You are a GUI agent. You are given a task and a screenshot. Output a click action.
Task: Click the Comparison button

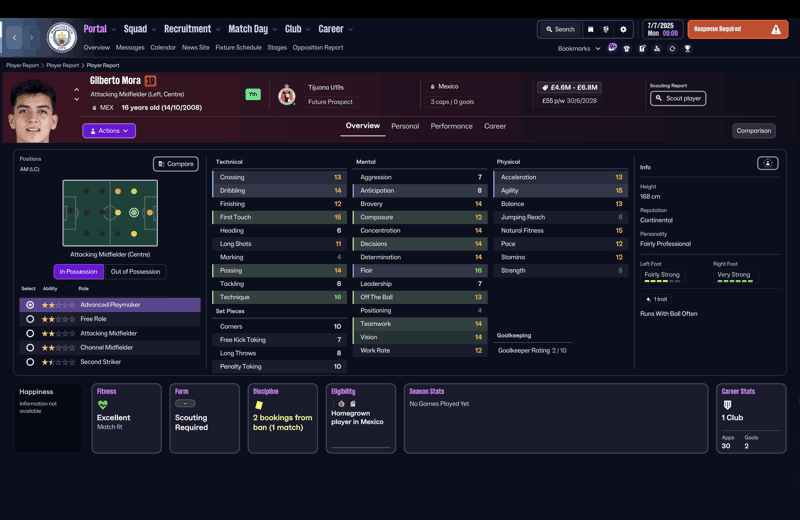[x=754, y=131]
